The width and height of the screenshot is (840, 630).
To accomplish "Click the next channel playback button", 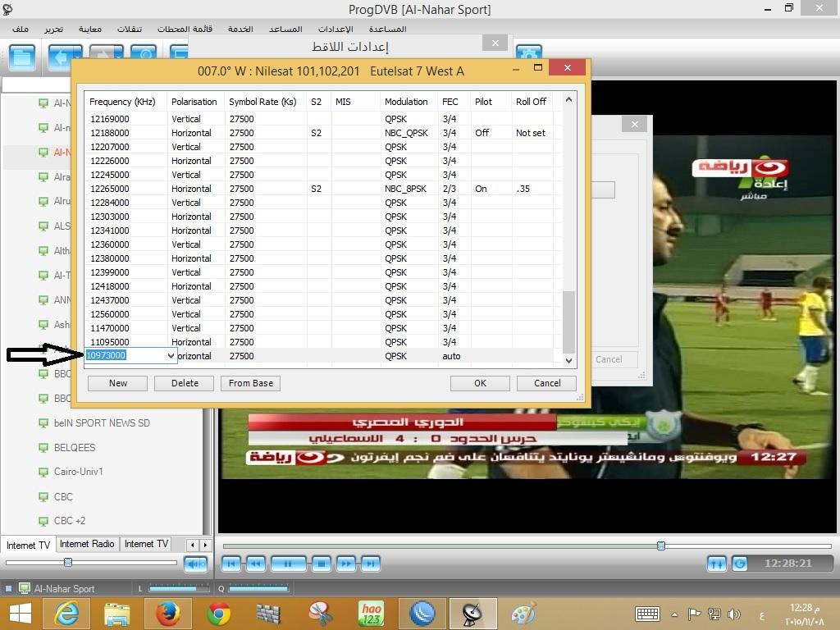I will click(371, 564).
